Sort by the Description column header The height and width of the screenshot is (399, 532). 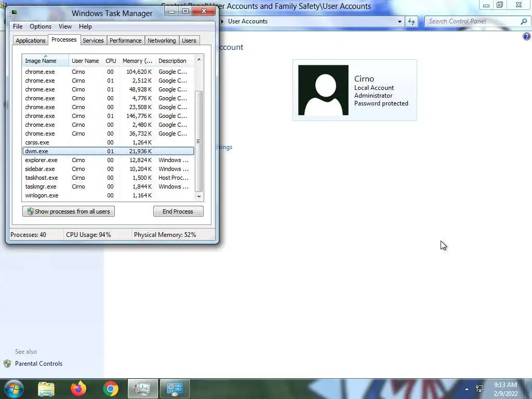pos(175,61)
